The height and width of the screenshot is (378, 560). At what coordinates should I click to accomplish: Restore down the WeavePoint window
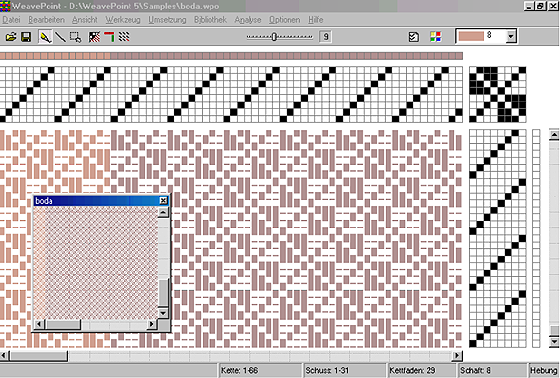pos(541,6)
